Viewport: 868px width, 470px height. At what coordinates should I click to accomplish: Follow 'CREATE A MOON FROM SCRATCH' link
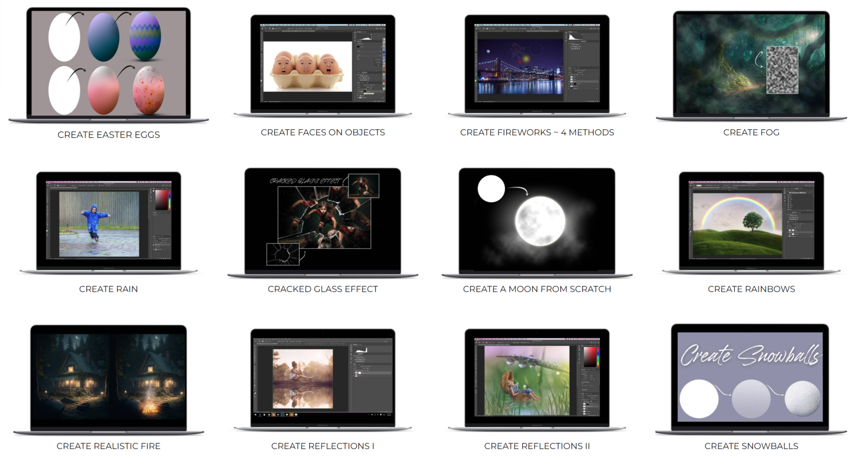click(537, 289)
